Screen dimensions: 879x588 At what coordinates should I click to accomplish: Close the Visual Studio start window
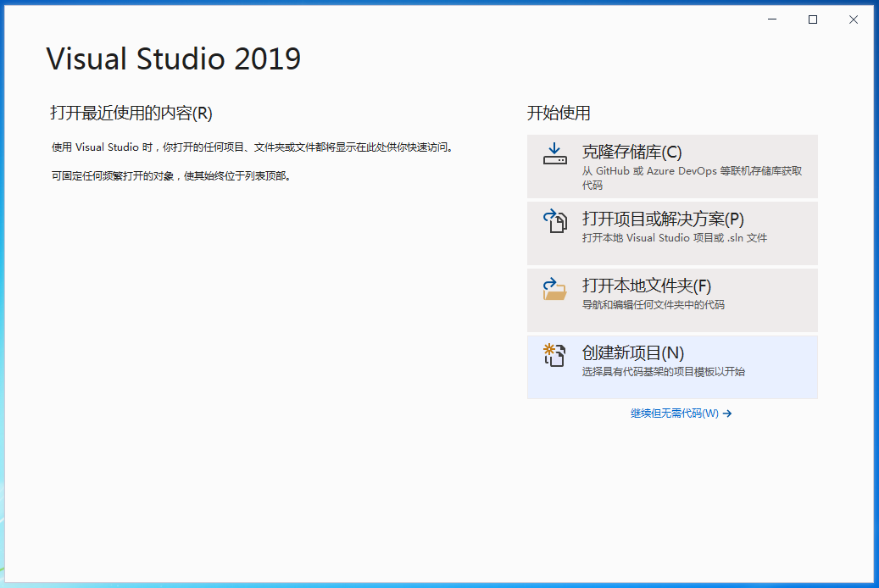coord(854,19)
